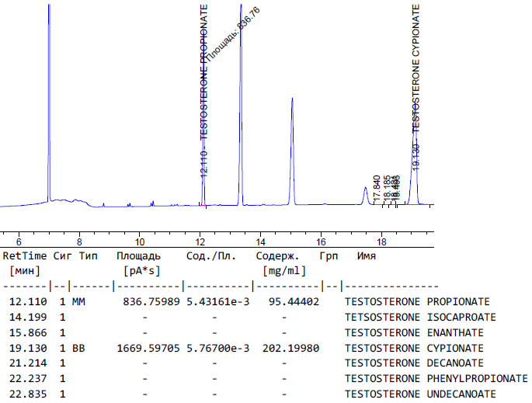
Task: Select the TESTOSTERONE PHENYLPROPIONATE row name
Action: [x=436, y=379]
